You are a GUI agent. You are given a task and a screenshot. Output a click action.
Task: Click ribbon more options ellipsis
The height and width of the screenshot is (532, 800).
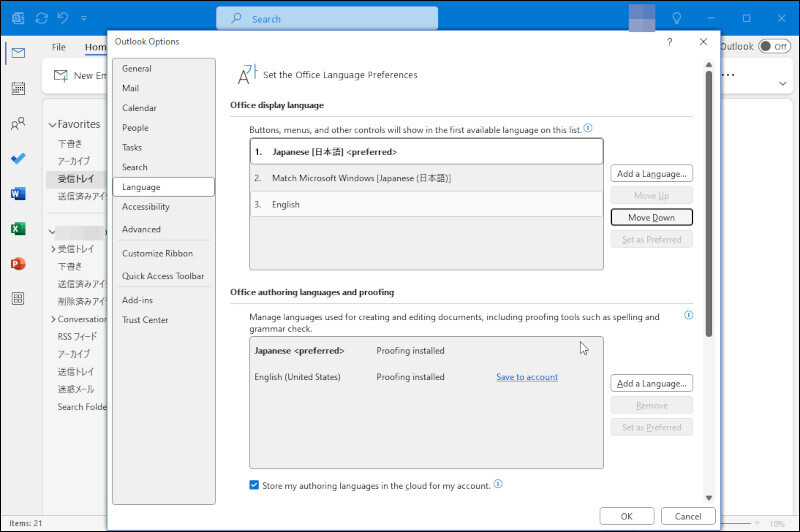(x=729, y=75)
